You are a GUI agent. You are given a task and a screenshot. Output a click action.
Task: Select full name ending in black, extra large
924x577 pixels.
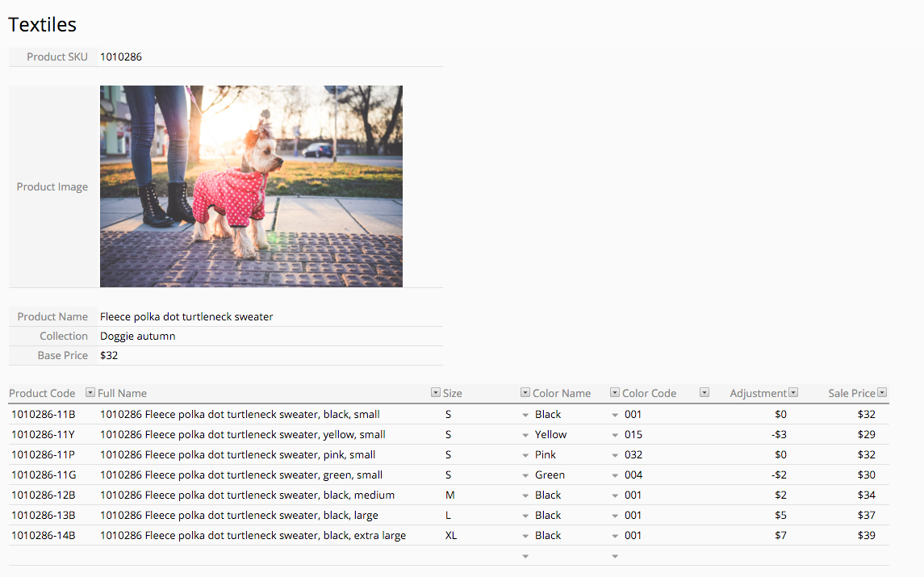[x=253, y=535]
